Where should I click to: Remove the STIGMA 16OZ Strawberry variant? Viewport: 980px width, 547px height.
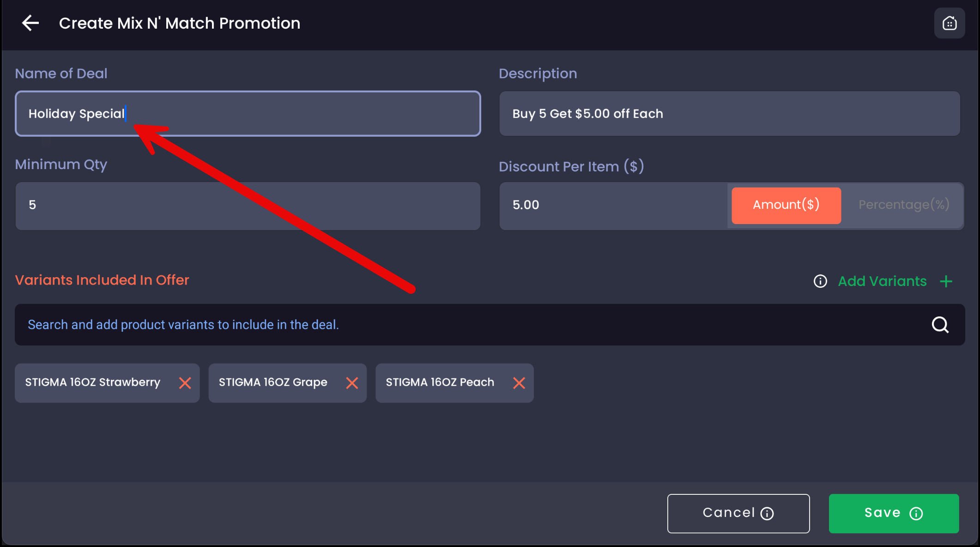coord(185,383)
